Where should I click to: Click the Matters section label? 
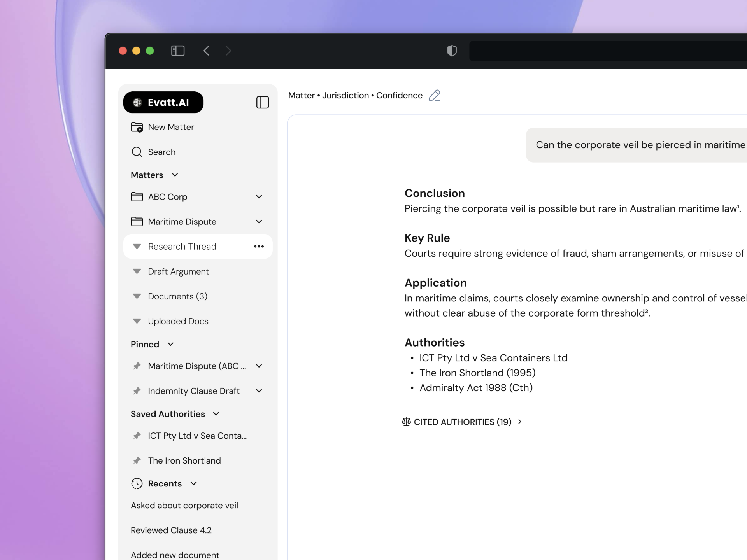[147, 175]
